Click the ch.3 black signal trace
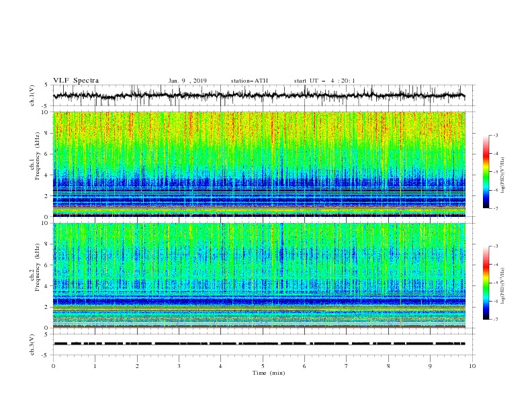 coord(259,344)
